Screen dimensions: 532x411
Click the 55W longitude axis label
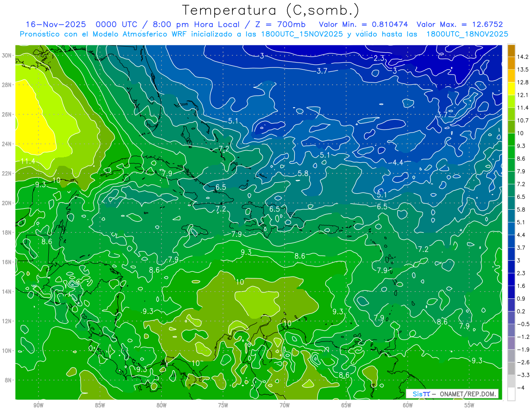pyautogui.click(x=469, y=405)
